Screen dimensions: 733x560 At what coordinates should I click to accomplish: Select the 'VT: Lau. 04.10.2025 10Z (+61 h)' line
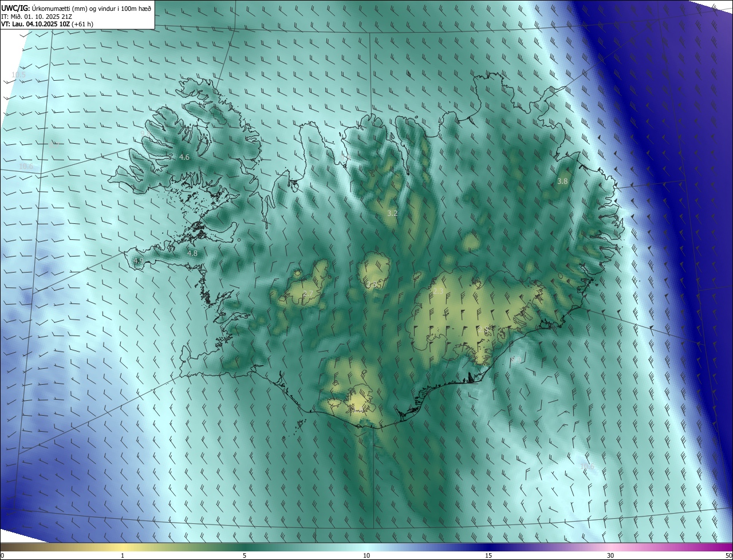47,23
